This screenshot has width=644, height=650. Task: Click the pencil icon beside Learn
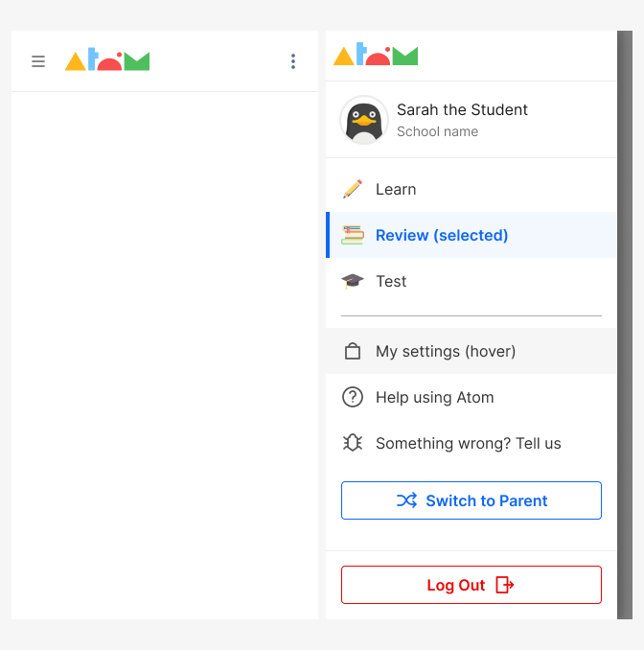(x=353, y=189)
